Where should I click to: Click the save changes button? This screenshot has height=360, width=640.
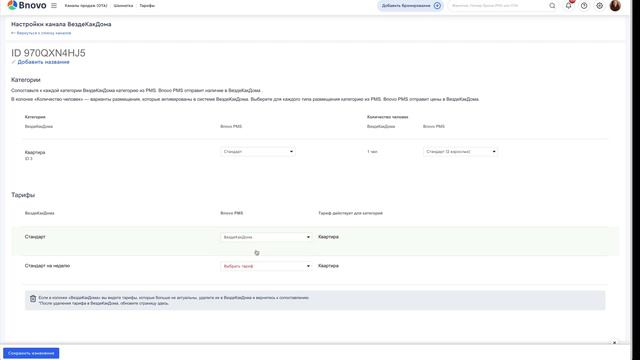click(x=31, y=353)
